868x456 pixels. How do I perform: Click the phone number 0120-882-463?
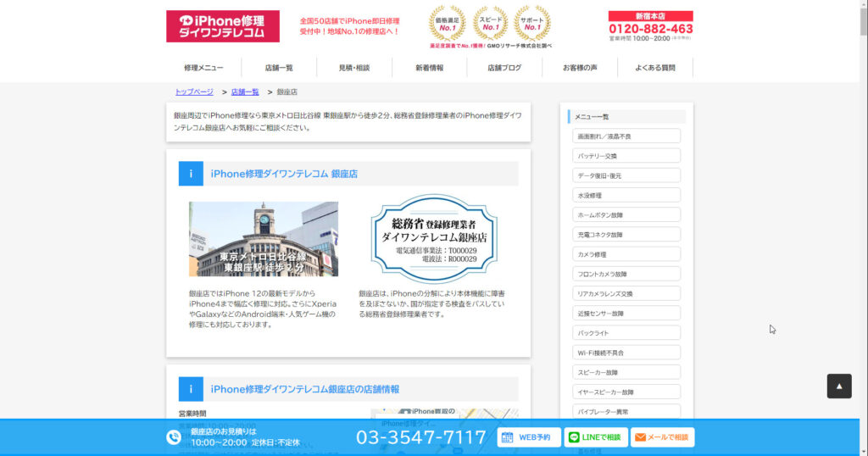[x=650, y=29]
